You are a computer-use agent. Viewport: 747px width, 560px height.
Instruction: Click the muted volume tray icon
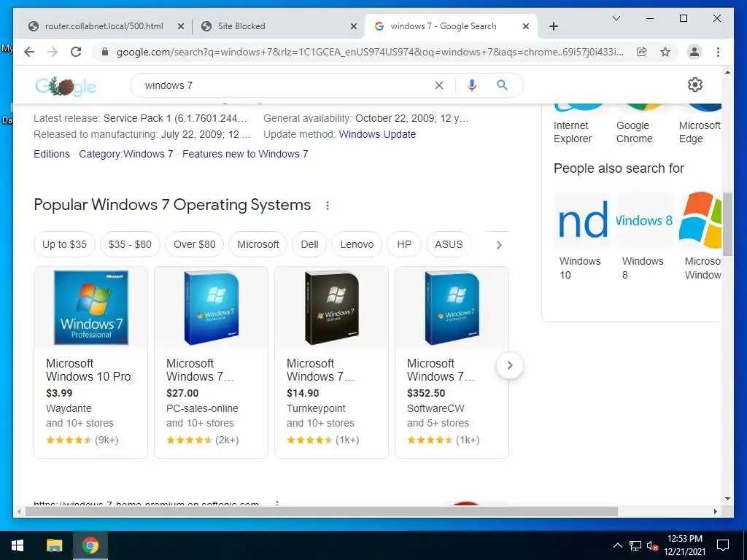(x=652, y=545)
